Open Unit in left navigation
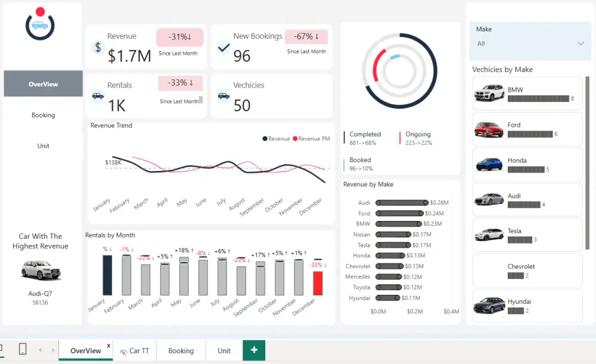The width and height of the screenshot is (596, 364). 43,146
